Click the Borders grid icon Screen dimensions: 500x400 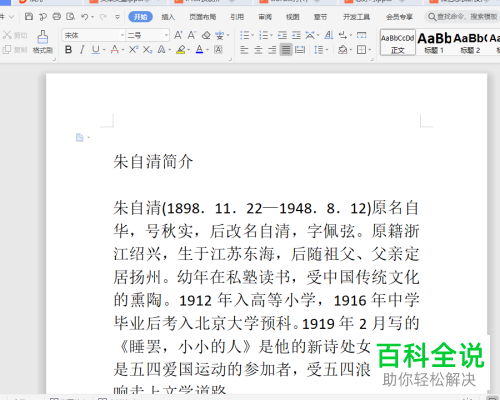[361, 50]
